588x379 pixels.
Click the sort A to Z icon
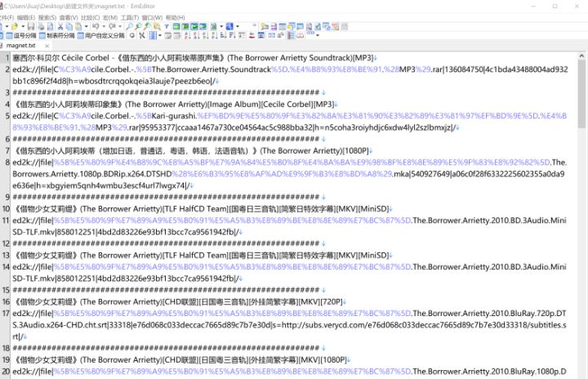coord(187,35)
